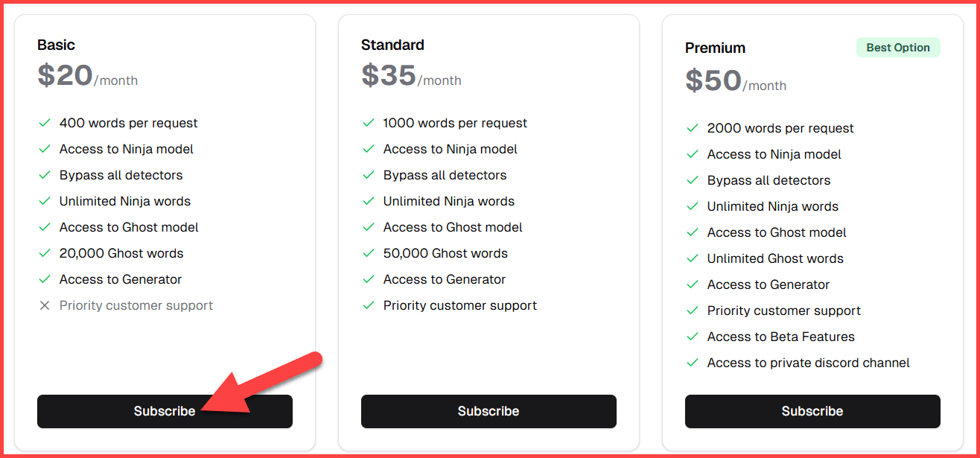Screen dimensions: 980x458
Task: Click the checkmark beside 20,000 Ghost words
Action: tap(45, 253)
